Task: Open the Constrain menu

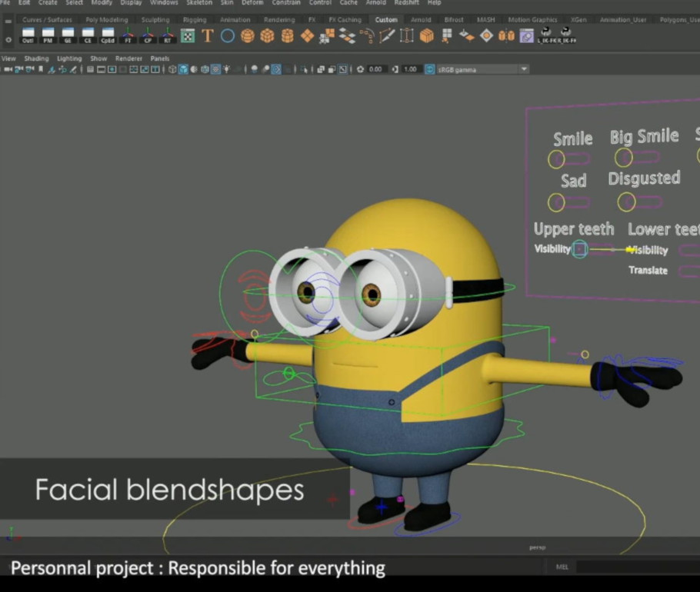Action: point(286,2)
